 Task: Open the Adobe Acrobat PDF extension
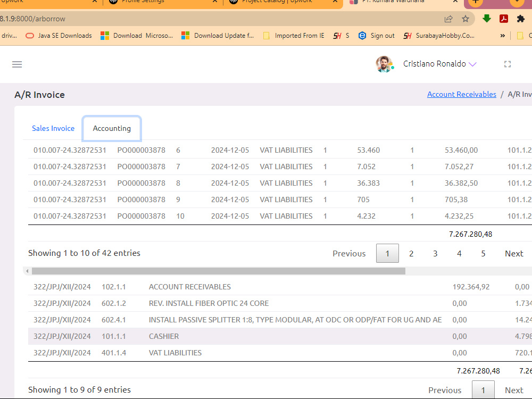click(x=503, y=18)
